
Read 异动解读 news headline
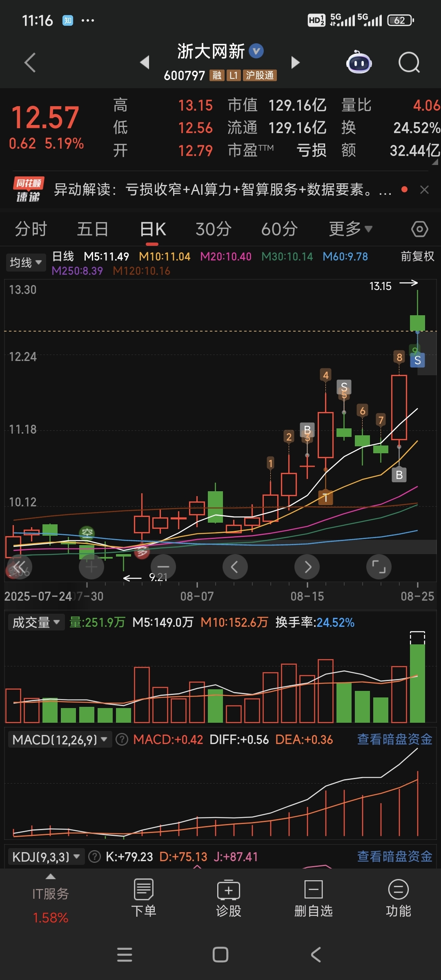point(223,189)
